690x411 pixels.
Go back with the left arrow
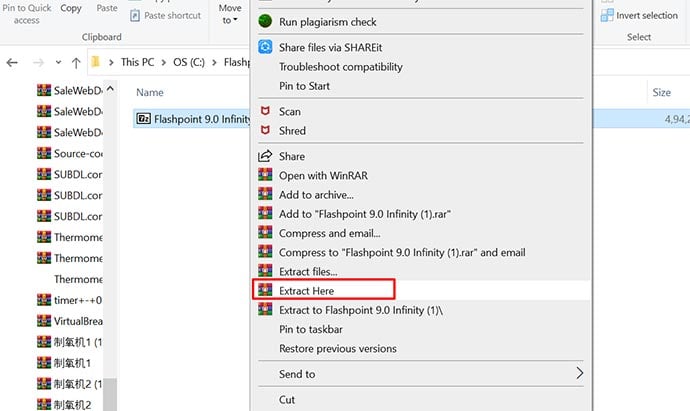[12, 62]
